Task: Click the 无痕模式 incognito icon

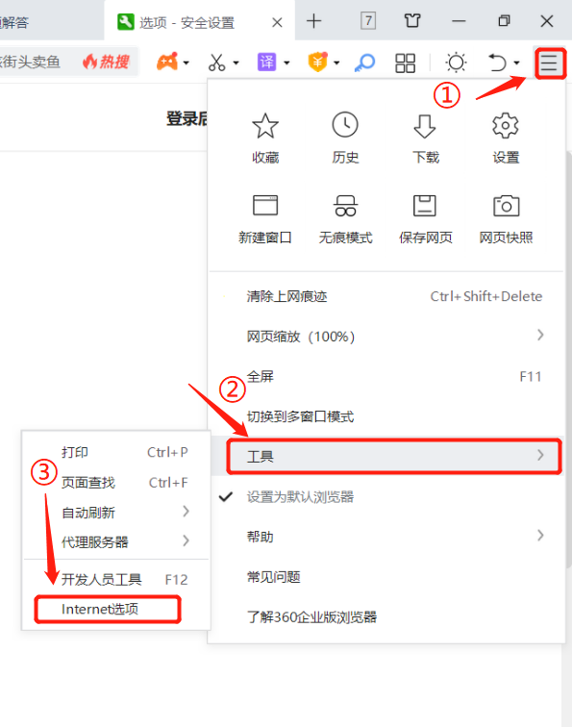Action: click(x=345, y=206)
